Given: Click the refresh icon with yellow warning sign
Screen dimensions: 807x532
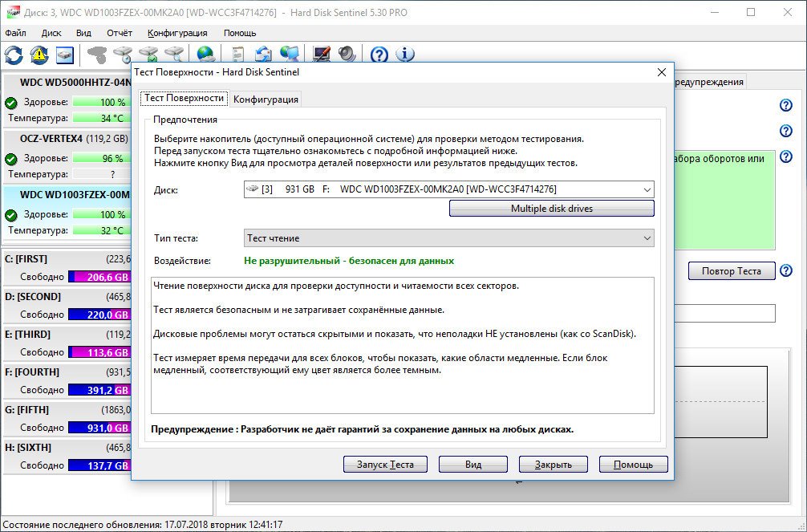Looking at the screenshot, I should click(39, 55).
